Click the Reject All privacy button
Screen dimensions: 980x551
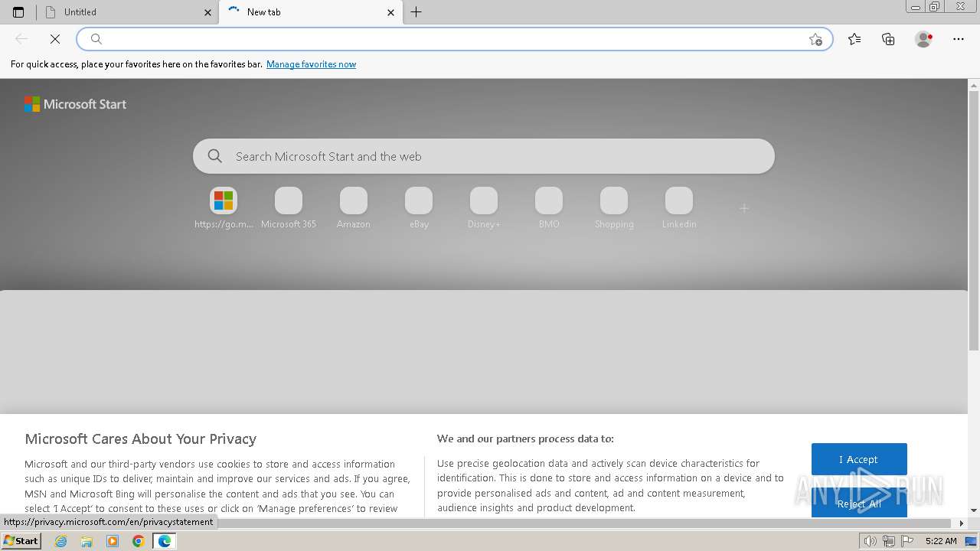(x=859, y=503)
